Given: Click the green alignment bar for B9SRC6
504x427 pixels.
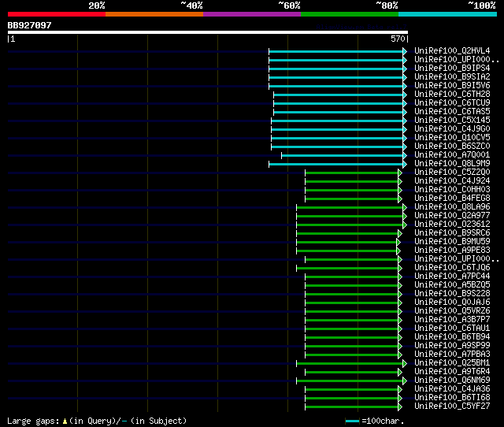Looking at the screenshot, I should click(x=347, y=233).
